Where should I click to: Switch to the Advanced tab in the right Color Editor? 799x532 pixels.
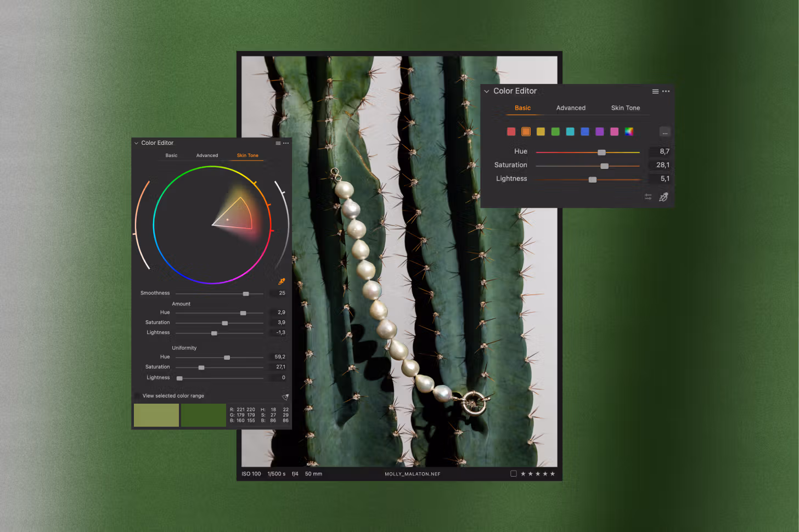[571, 108]
